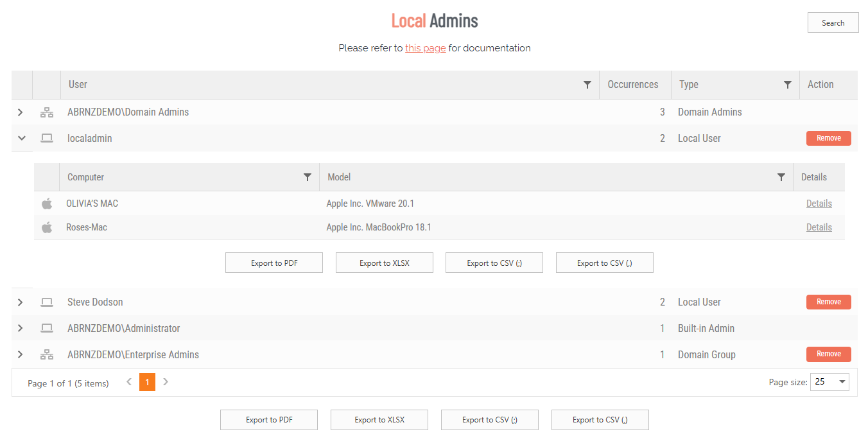Expand the ABRNZDEMO\Domain Admins row
This screenshot has width=868, height=443.
pyautogui.click(x=21, y=112)
